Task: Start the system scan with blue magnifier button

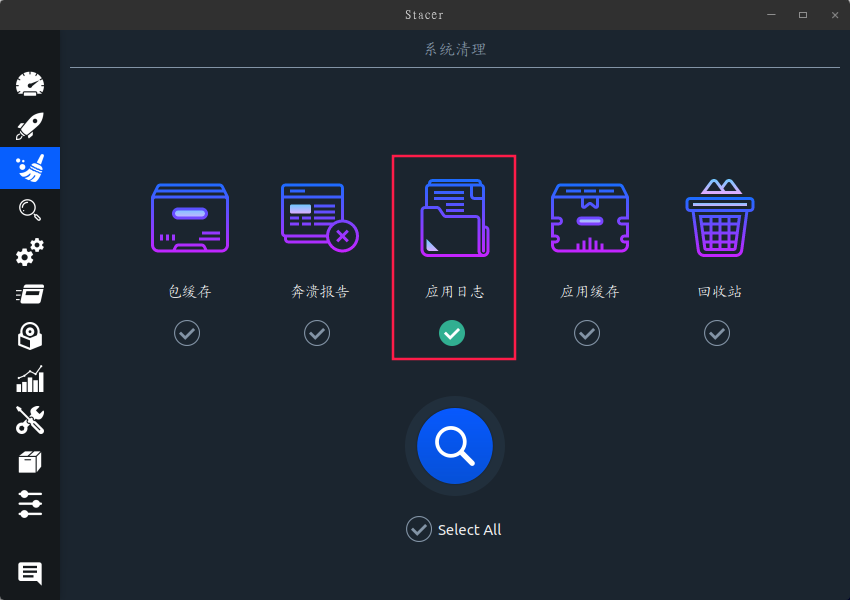Action: coord(455,446)
